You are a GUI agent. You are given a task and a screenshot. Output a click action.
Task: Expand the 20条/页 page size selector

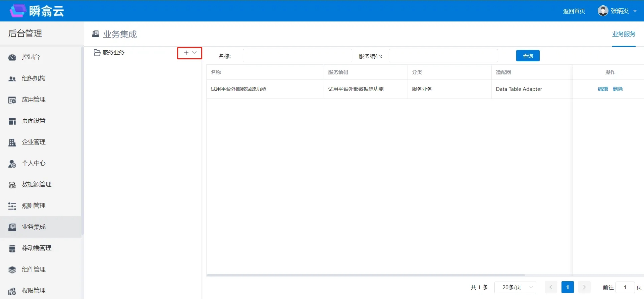(x=515, y=287)
